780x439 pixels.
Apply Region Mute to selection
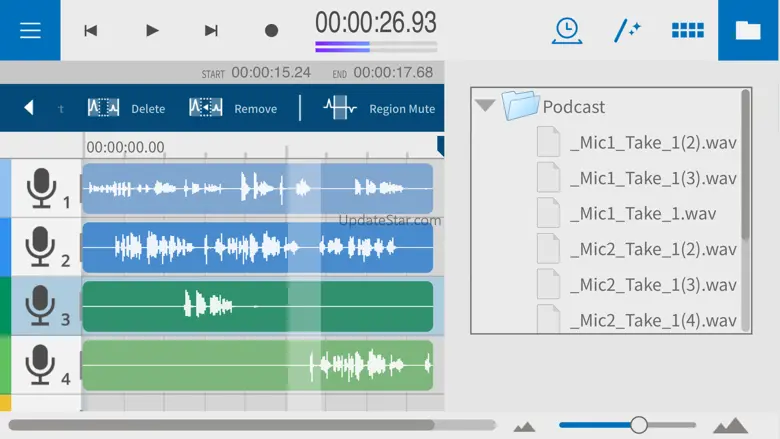[378, 108]
